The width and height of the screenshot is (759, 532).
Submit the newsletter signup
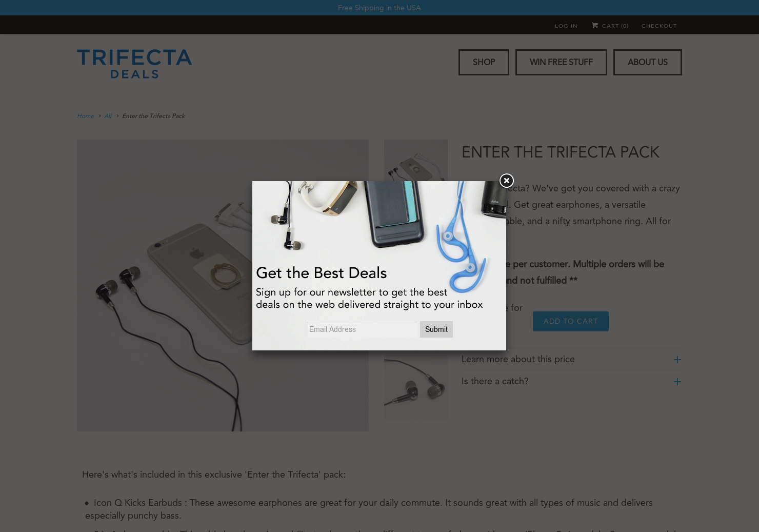[x=436, y=329]
